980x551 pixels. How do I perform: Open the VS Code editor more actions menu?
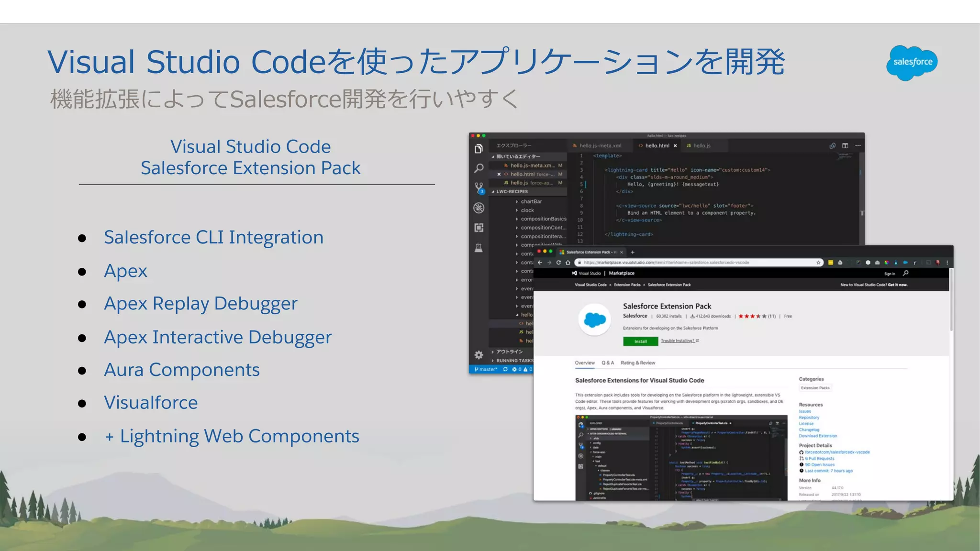858,145
